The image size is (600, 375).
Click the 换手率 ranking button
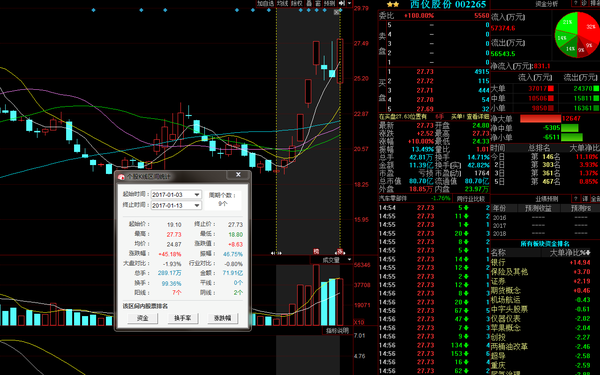[x=183, y=318]
